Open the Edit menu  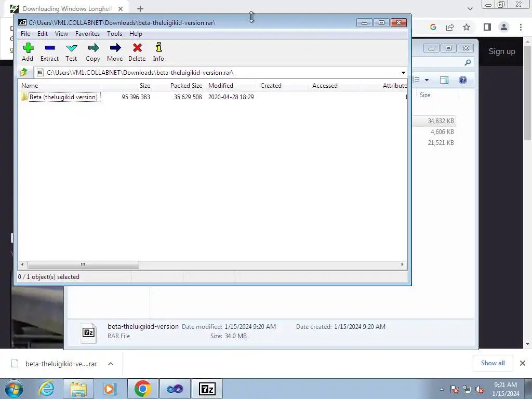(x=43, y=34)
